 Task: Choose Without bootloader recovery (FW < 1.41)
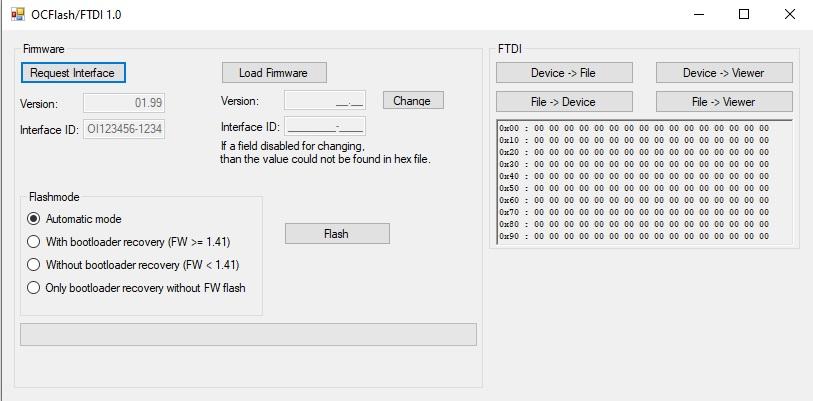point(34,265)
